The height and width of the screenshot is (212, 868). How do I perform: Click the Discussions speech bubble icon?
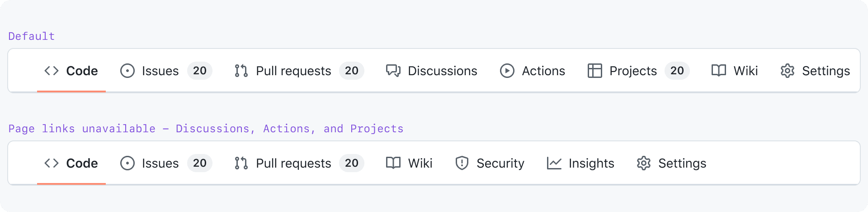click(393, 71)
